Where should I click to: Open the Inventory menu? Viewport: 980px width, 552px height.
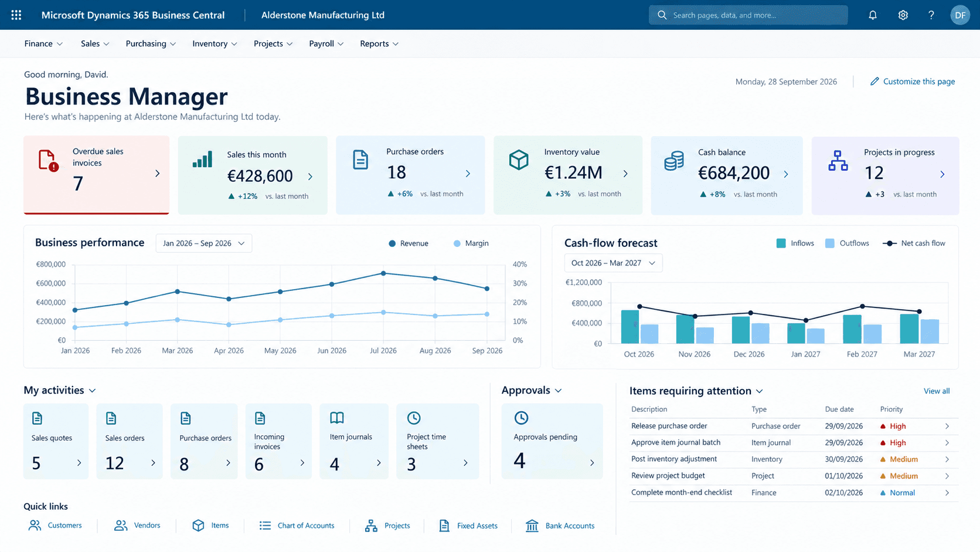pyautogui.click(x=215, y=44)
